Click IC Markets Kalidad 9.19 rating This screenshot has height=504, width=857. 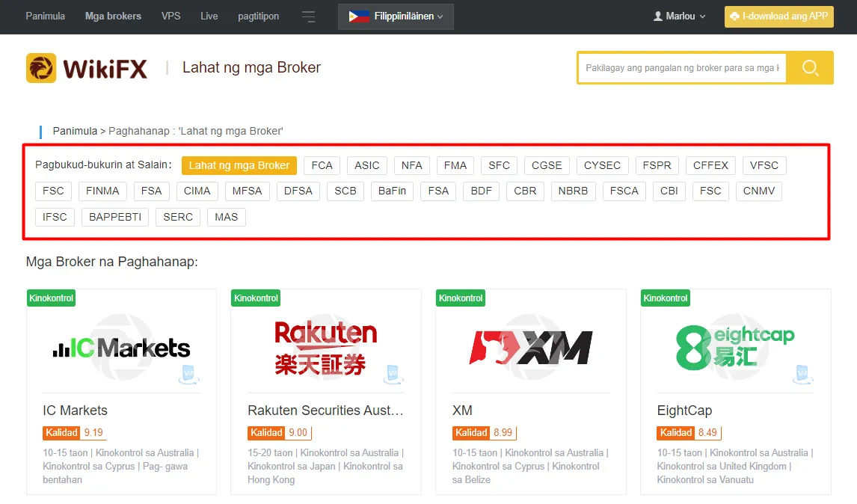[x=74, y=433]
